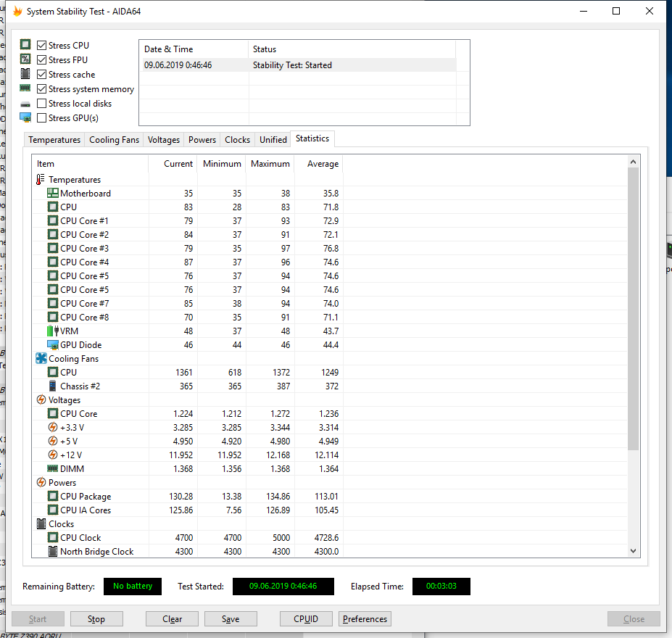Click the Voltages lightning group icon
The width and height of the screenshot is (672, 638).
click(x=41, y=399)
